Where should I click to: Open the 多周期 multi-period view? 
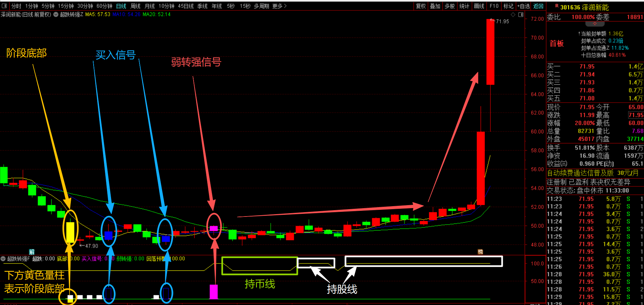(x=261, y=6)
